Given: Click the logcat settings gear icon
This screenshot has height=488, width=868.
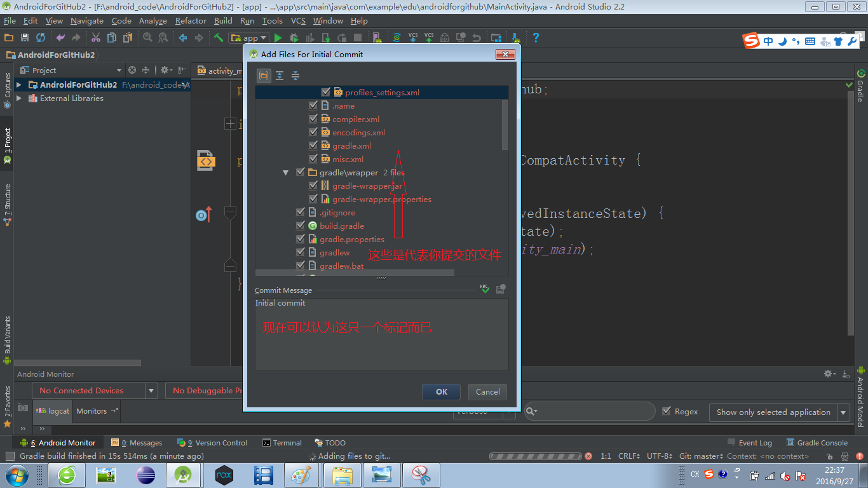Looking at the screenshot, I should pos(830,374).
